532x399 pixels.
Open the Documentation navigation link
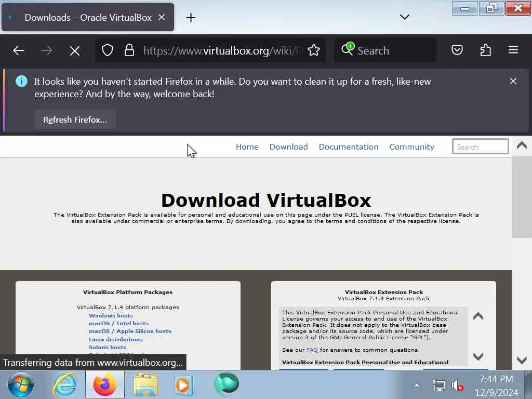point(349,147)
